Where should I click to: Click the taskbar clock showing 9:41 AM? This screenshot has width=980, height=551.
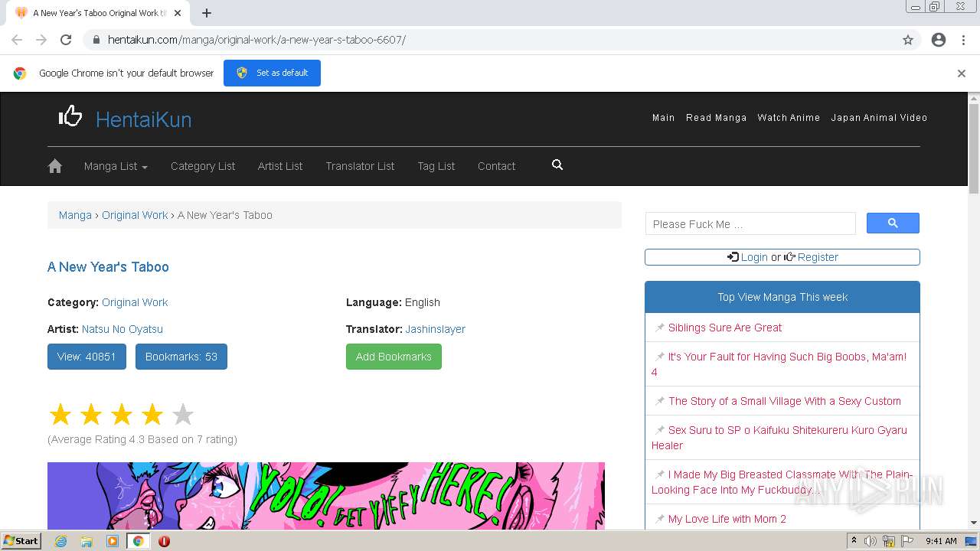click(x=941, y=541)
